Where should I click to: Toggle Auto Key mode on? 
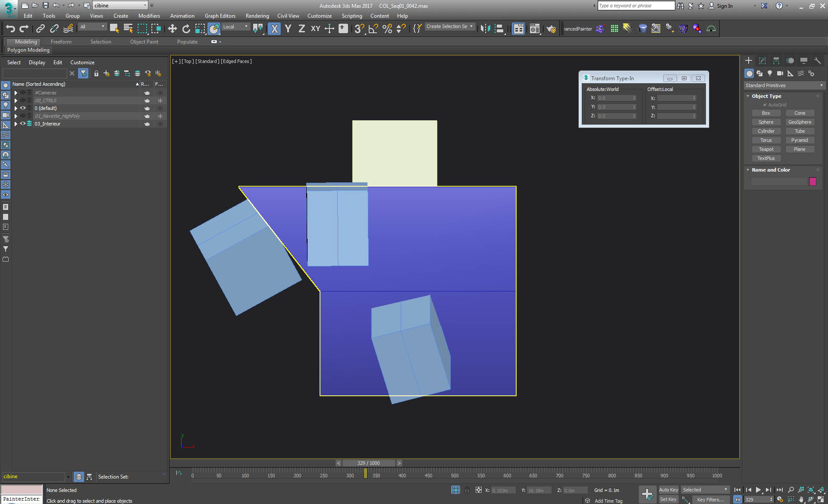(x=668, y=490)
